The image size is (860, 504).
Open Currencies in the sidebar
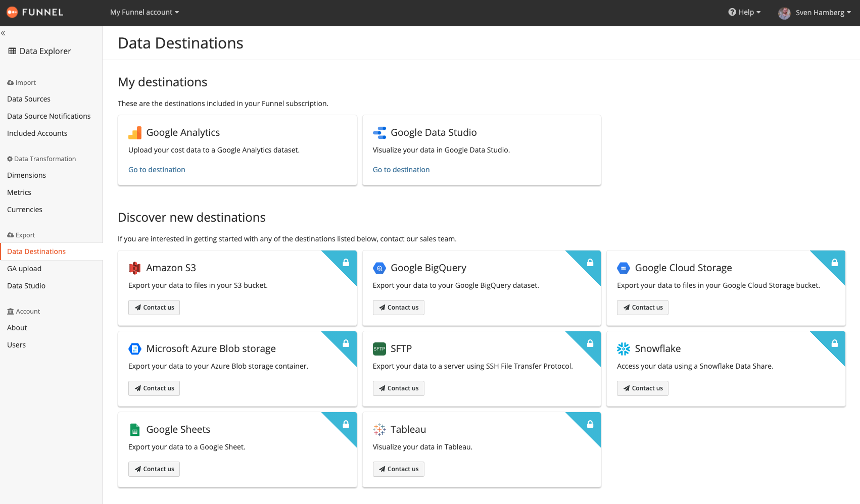pyautogui.click(x=25, y=210)
